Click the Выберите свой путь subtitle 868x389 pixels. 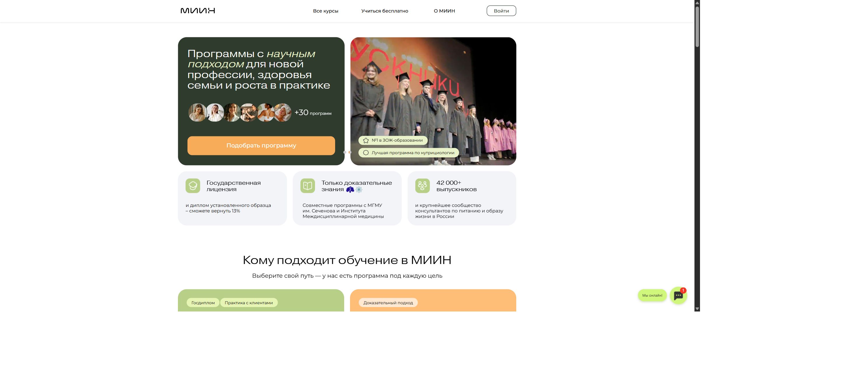coord(347,276)
